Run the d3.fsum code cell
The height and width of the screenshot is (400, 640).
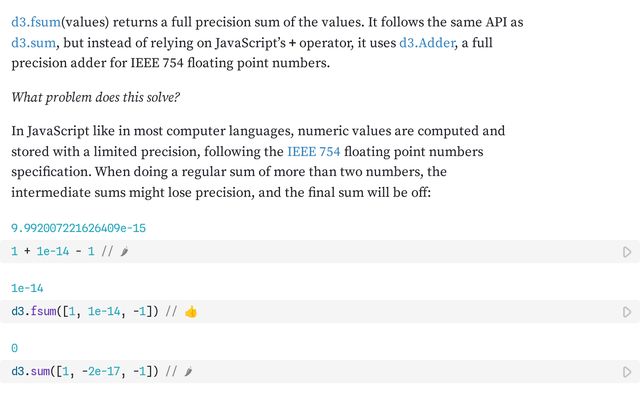[627, 312]
